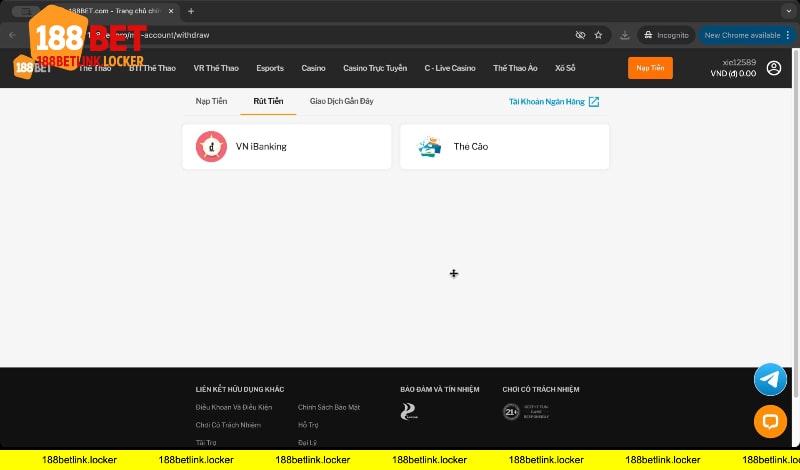Bookmark this page with star icon
Image resolution: width=800 pixels, height=470 pixels.
[x=598, y=34]
